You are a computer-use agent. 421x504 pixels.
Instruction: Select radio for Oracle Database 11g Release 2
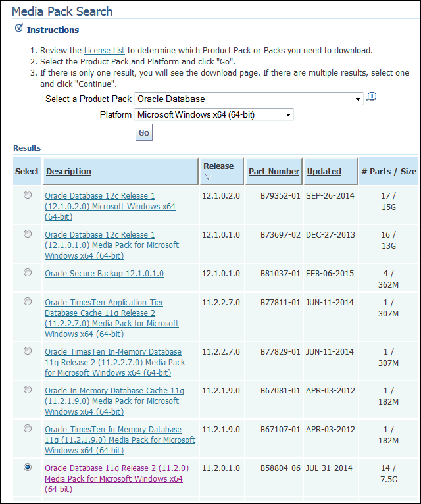pyautogui.click(x=28, y=467)
